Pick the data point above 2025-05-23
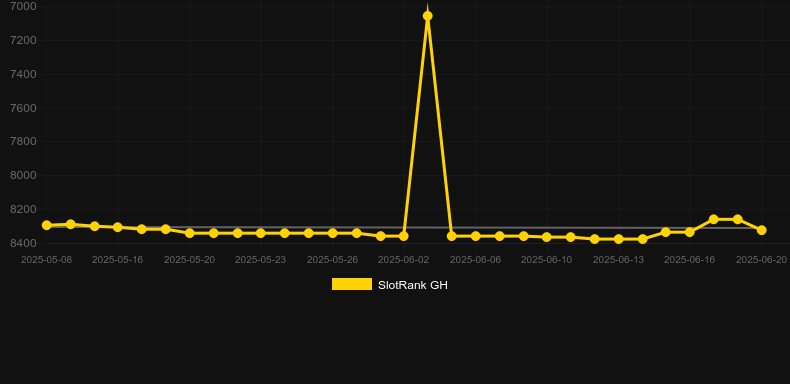The height and width of the screenshot is (384, 790). tap(260, 233)
